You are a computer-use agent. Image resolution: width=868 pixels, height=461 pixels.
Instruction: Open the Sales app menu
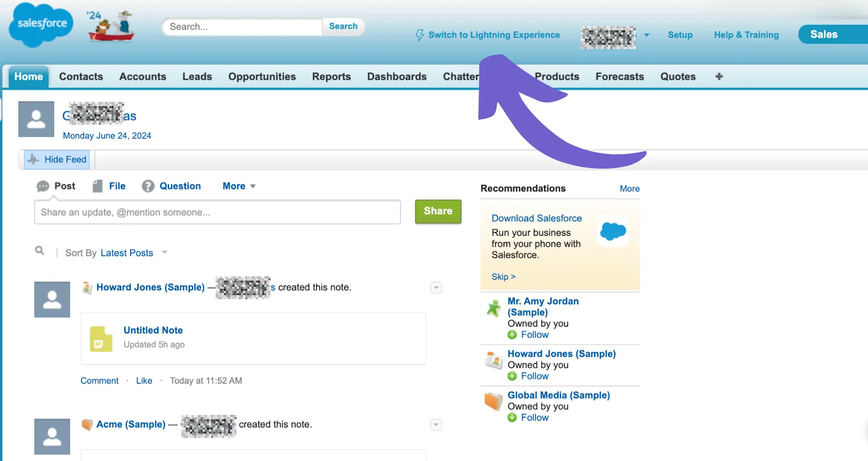coord(833,34)
